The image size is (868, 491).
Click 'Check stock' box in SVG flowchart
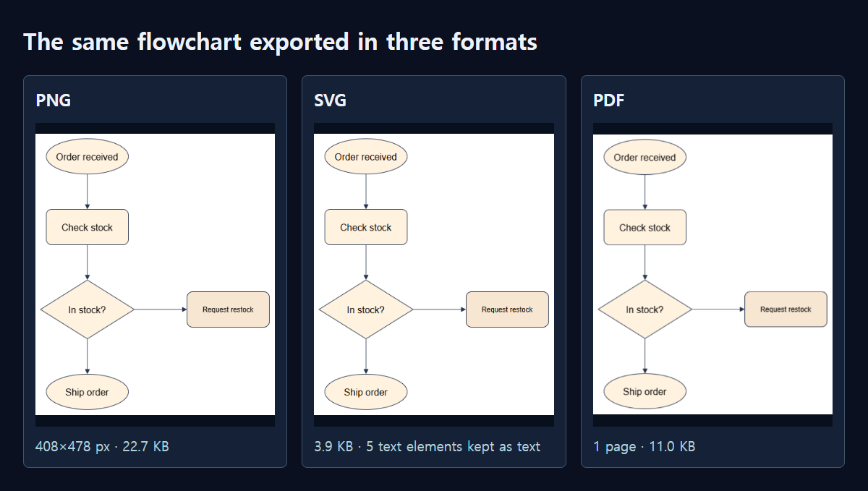pyautogui.click(x=366, y=227)
